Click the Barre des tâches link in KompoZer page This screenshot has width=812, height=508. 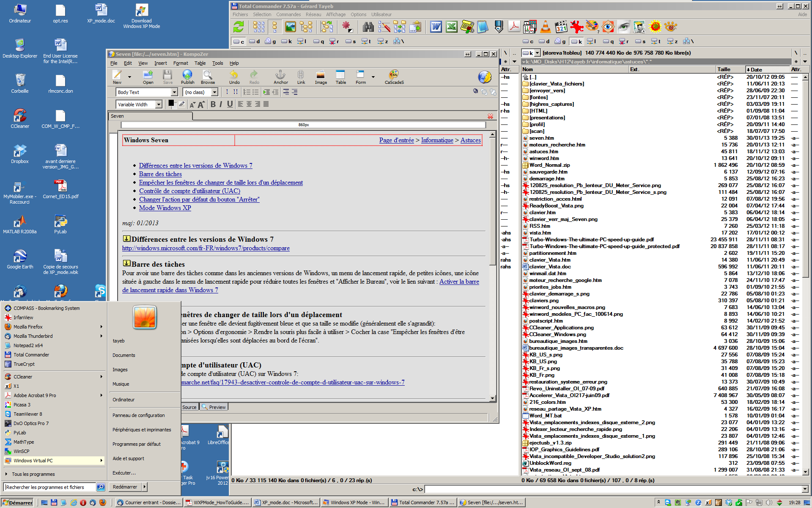tap(160, 174)
